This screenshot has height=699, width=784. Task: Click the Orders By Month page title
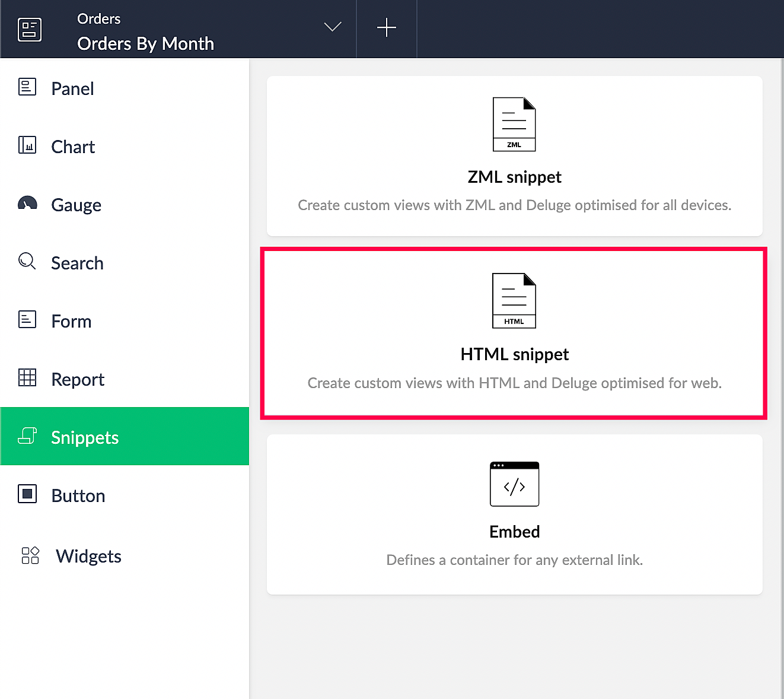(145, 44)
